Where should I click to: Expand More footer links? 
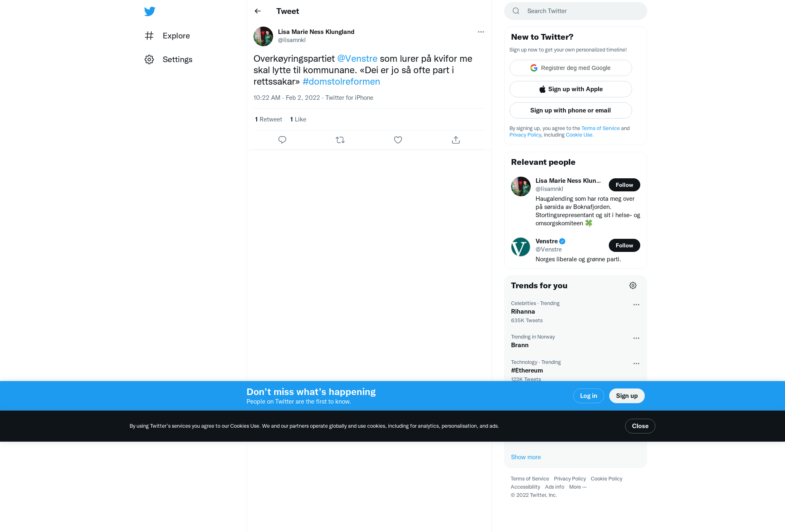pos(578,487)
